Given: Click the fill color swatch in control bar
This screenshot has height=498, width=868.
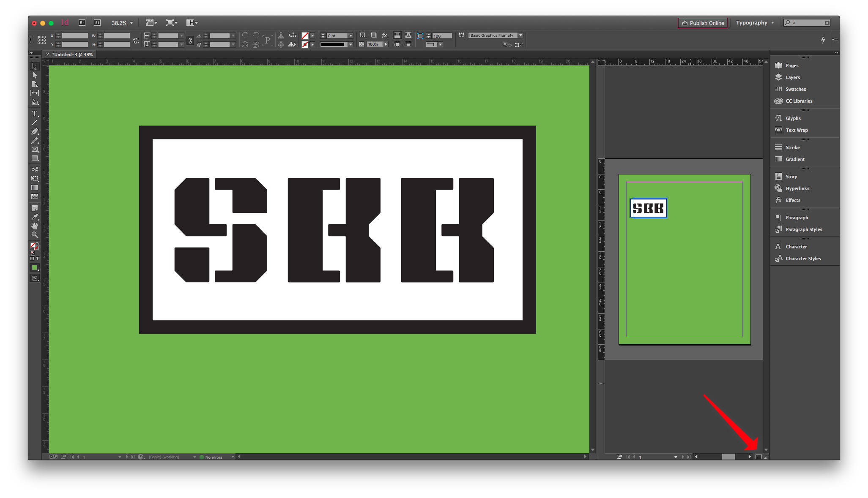Looking at the screenshot, I should point(305,35).
